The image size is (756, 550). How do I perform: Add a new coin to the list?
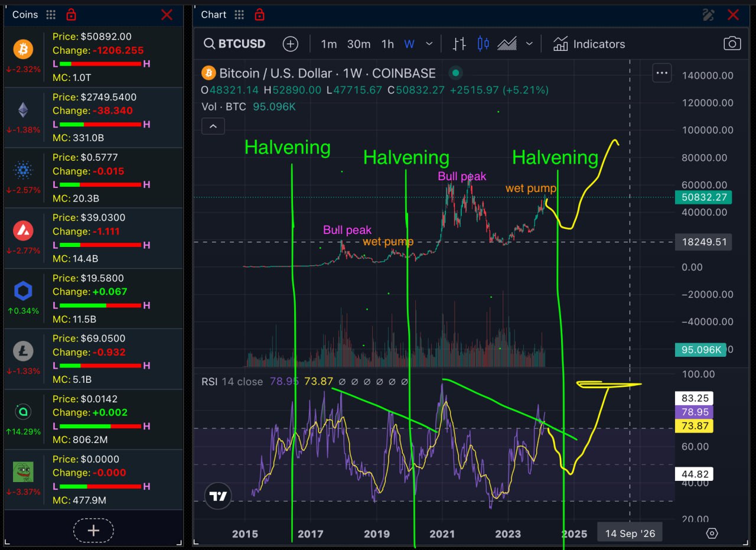[x=93, y=531]
